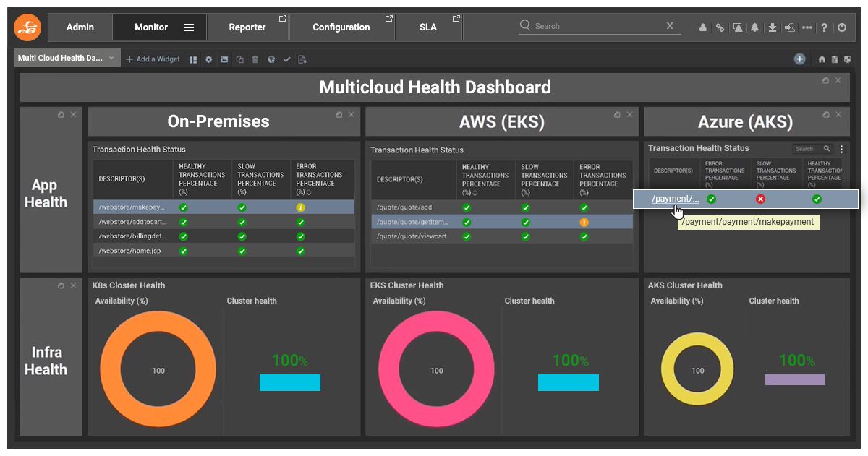Close the AWS (EKS) title widget
This screenshot has height=456, width=868.
(629, 114)
